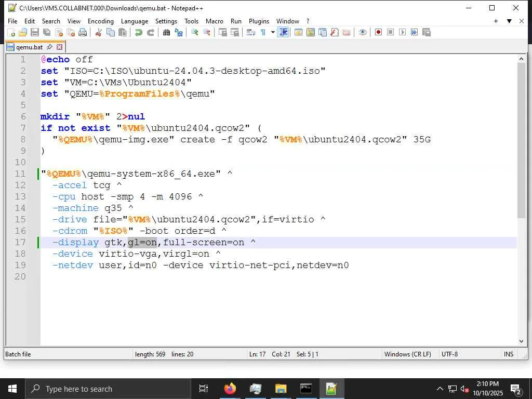Toggle synchronize vertical scrolling
The height and width of the screenshot is (399, 532).
point(222,32)
